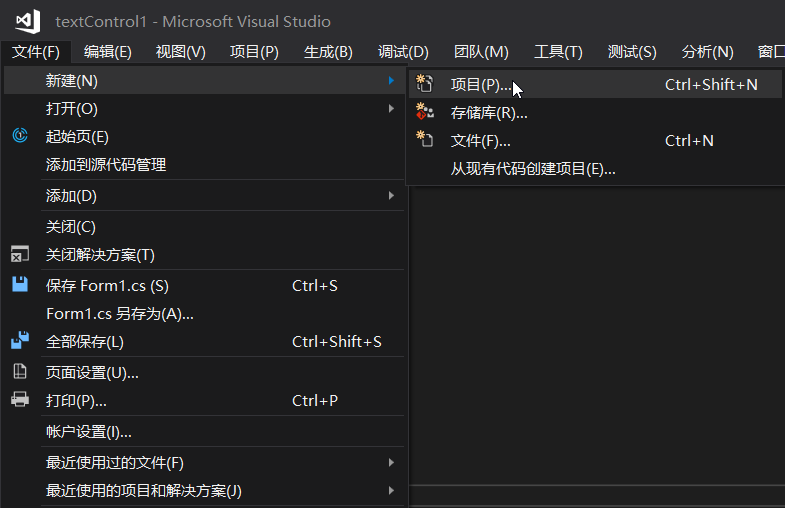Select 关闭解决方案(T) menu entry
Screen dimensions: 785x508
tap(204, 255)
